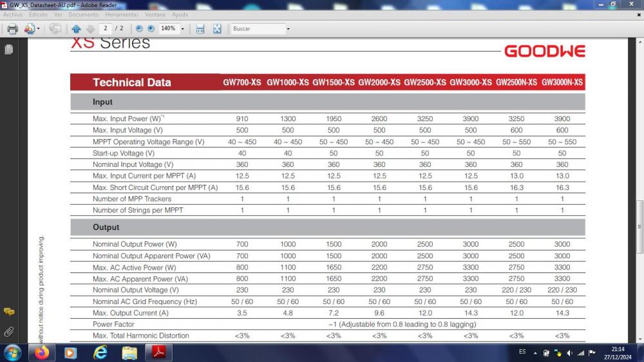644x362 pixels.
Task: Open the Buscar search options dropdown
Action: tap(289, 29)
